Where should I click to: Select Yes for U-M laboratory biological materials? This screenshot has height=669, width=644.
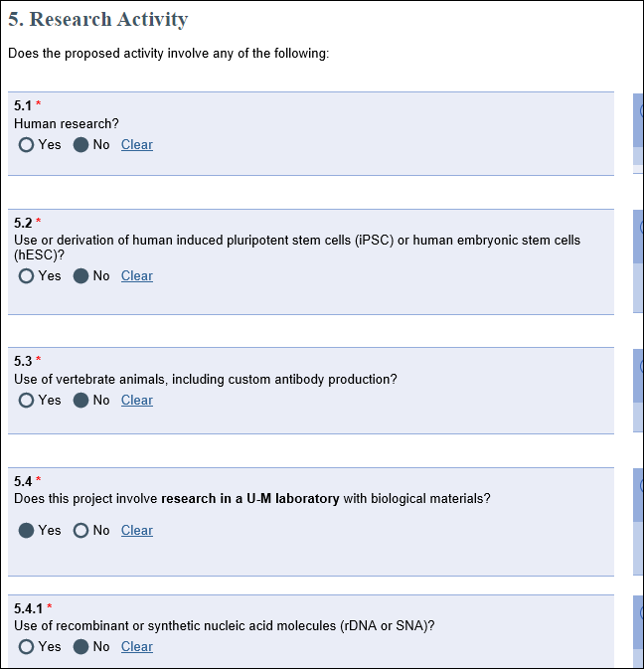tap(26, 531)
